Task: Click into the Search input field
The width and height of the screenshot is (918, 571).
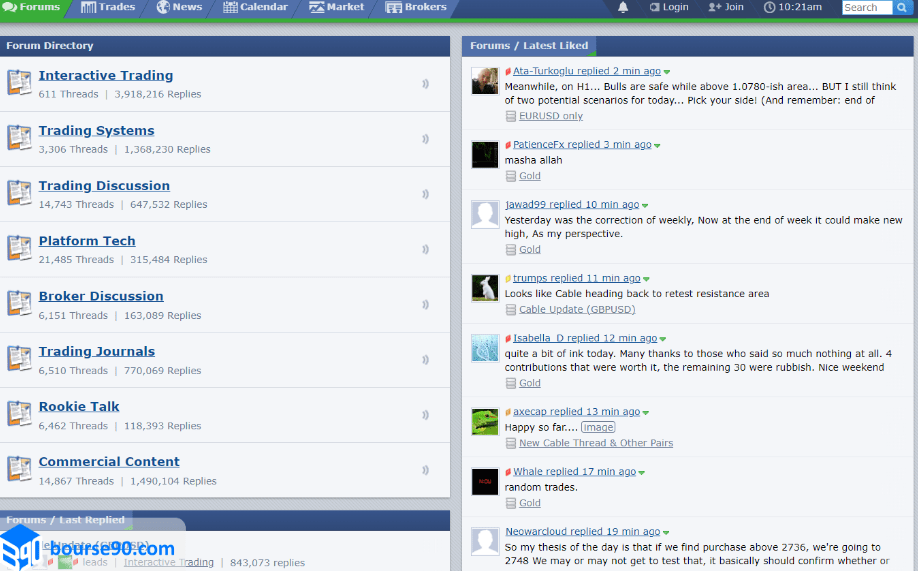Action: 866,8
